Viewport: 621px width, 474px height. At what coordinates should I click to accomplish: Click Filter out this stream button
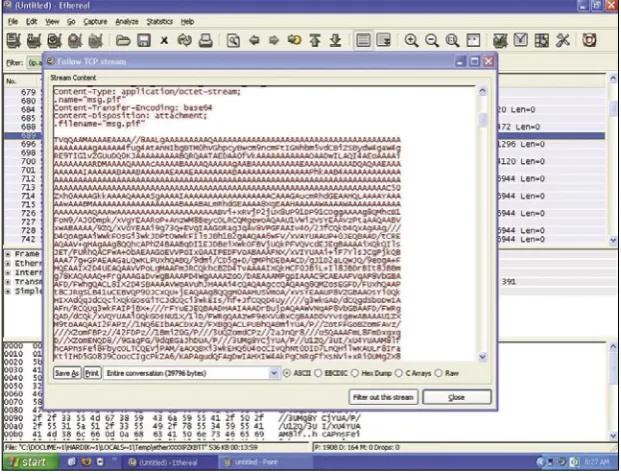tap(383, 397)
